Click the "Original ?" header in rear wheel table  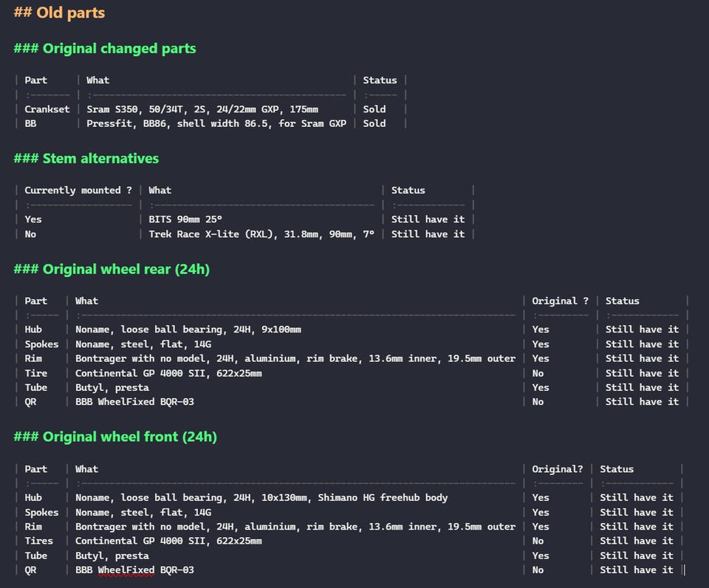point(561,301)
